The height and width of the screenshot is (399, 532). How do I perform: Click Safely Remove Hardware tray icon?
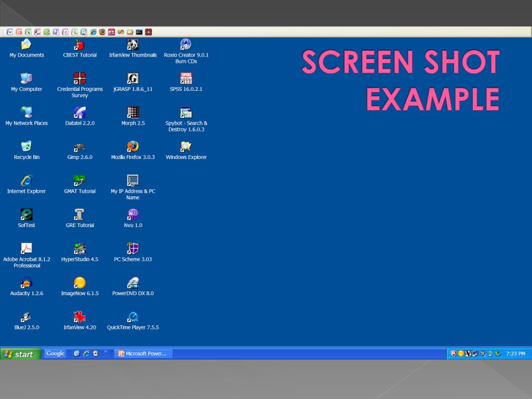[x=497, y=353]
